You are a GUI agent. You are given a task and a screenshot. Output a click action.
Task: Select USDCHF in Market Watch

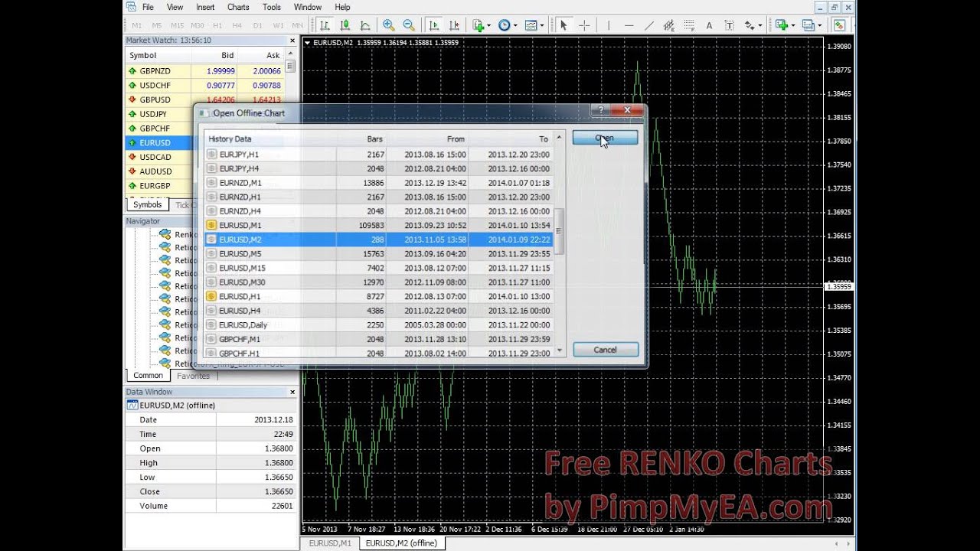(x=204, y=85)
